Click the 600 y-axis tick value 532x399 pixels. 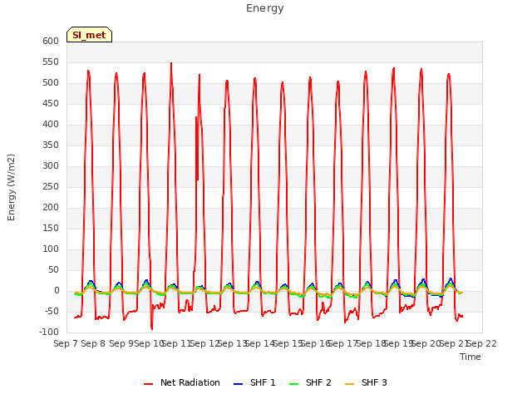[51, 41]
